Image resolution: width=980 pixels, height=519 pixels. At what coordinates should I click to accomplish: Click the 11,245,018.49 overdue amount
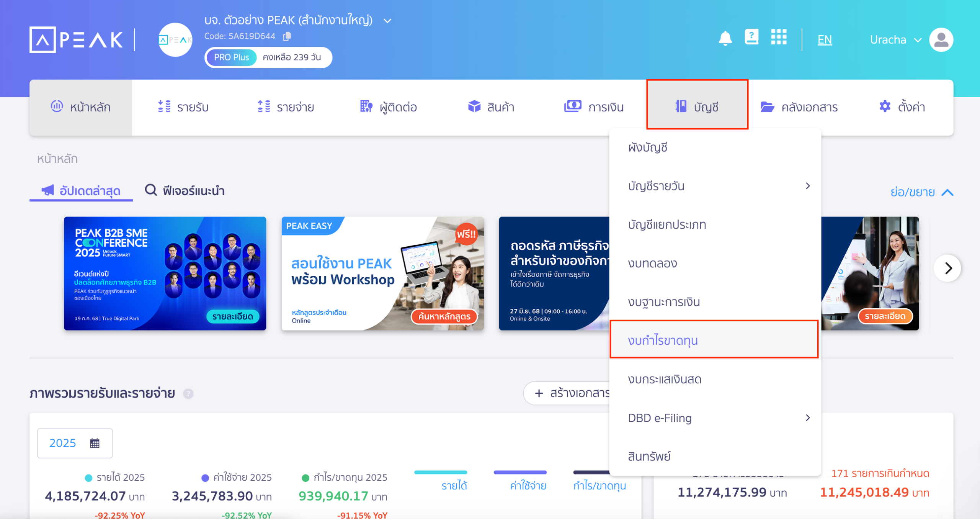[x=864, y=493]
